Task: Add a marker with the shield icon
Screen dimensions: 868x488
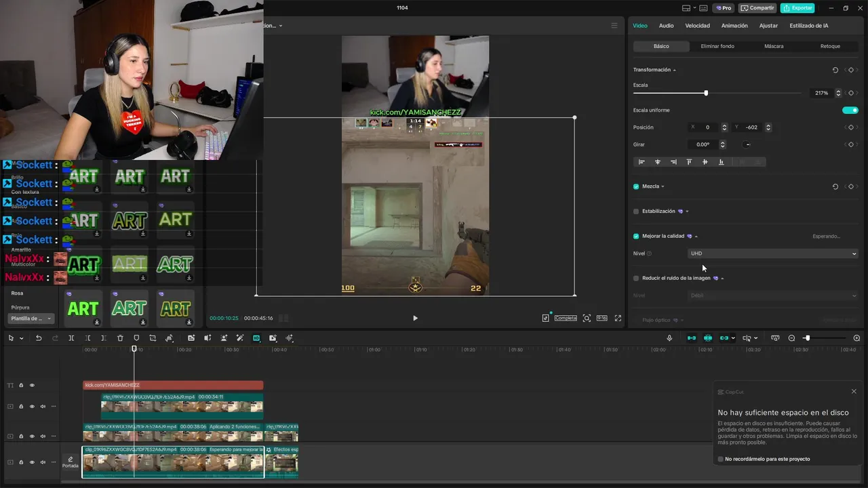Action: point(136,338)
